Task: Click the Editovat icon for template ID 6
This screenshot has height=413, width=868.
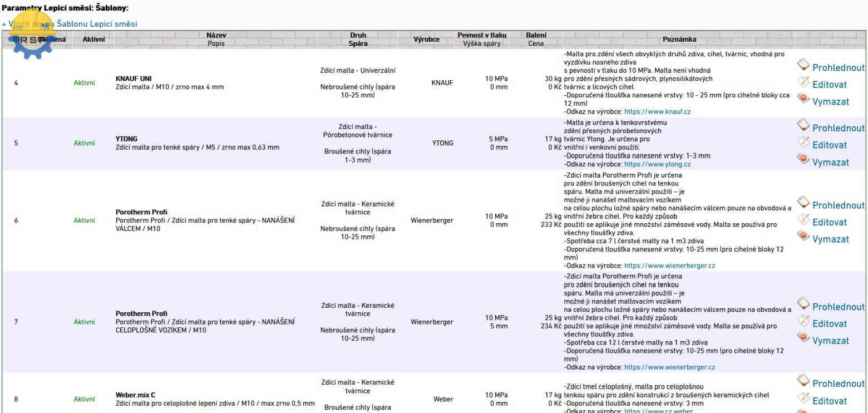Action: [803, 220]
